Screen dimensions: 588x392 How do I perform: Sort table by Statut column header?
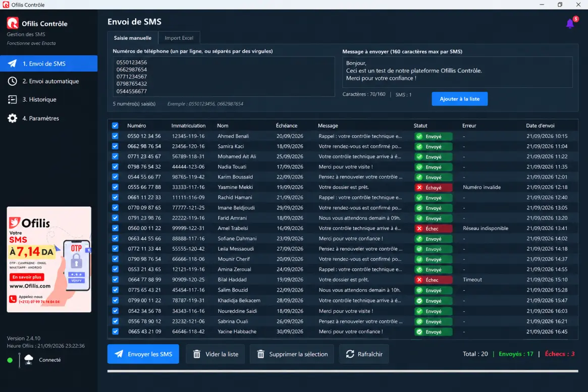click(420, 126)
